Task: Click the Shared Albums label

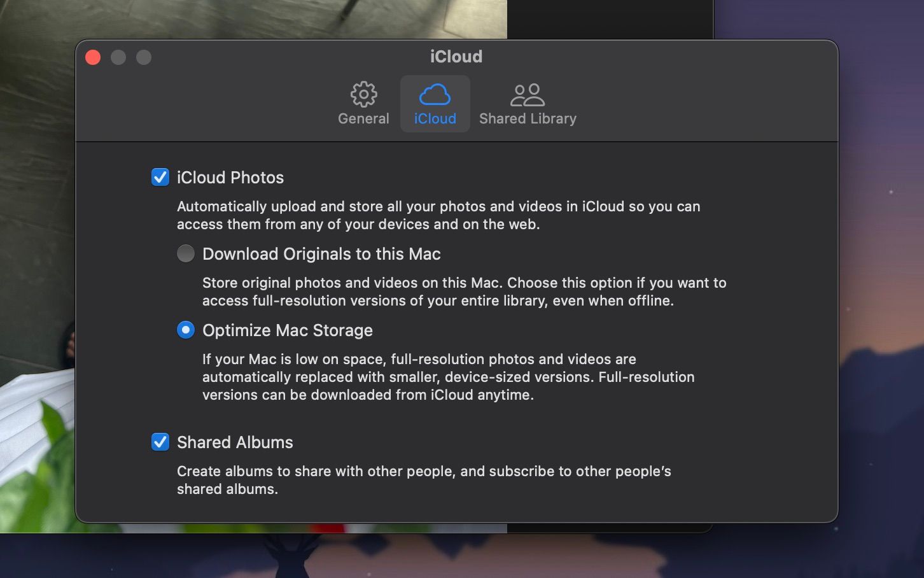Action: (x=235, y=442)
